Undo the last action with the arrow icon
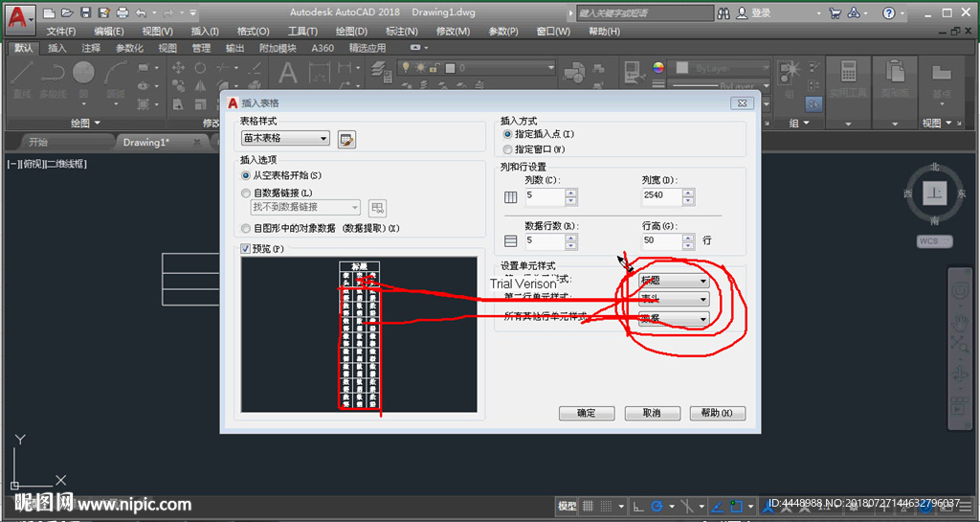 click(x=142, y=12)
